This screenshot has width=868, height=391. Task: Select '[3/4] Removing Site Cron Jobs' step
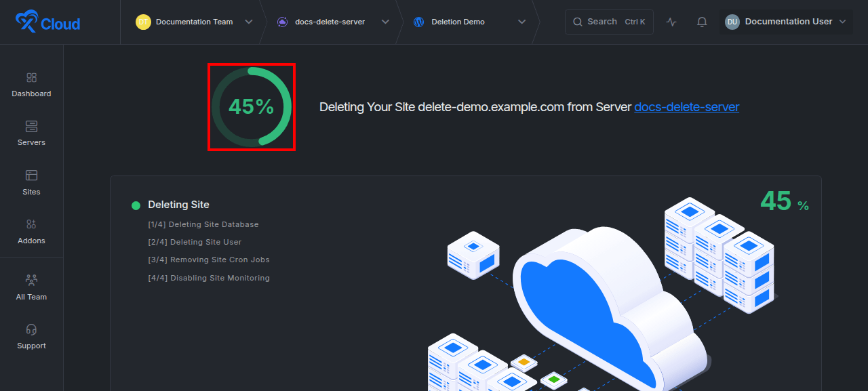click(209, 260)
